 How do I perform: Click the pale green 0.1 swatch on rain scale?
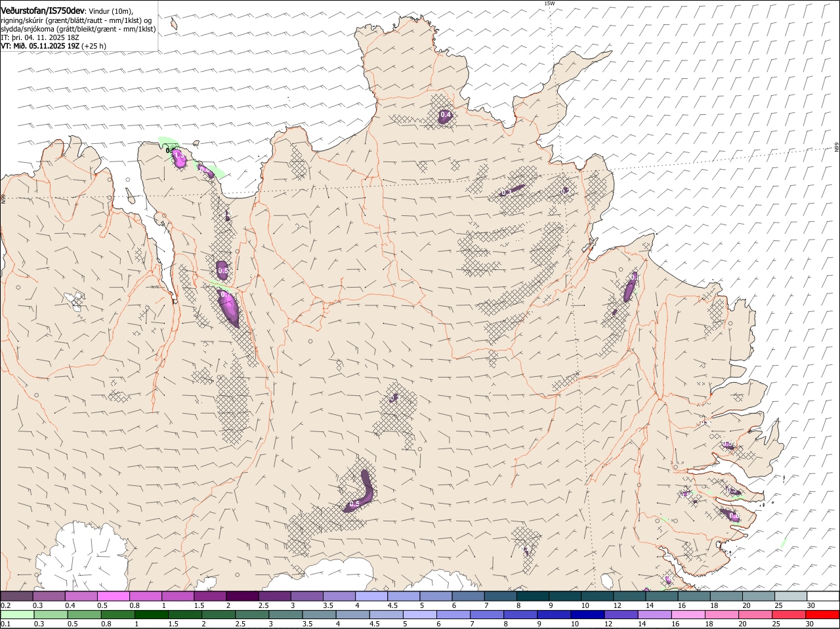point(17,615)
